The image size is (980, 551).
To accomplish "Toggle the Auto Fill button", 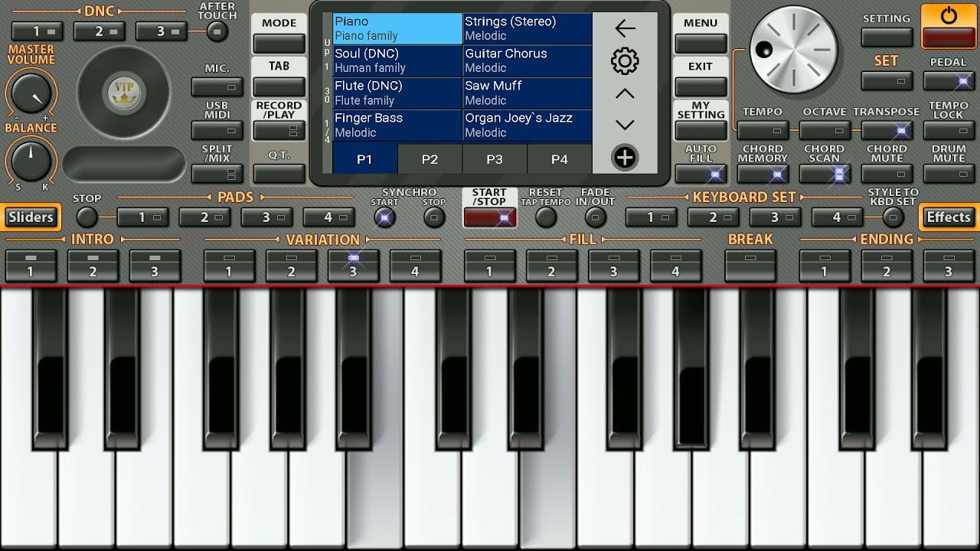I will (701, 174).
